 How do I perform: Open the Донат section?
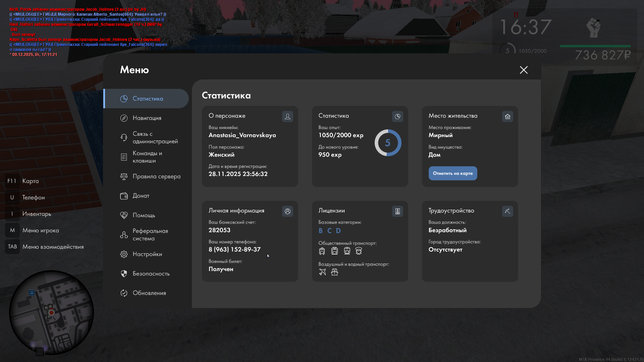tap(141, 196)
